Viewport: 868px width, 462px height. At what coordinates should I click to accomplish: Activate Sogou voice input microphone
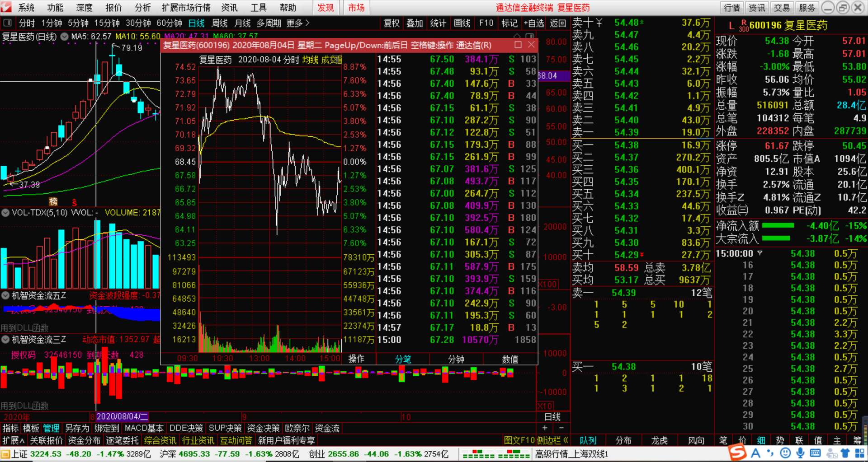(x=800, y=453)
